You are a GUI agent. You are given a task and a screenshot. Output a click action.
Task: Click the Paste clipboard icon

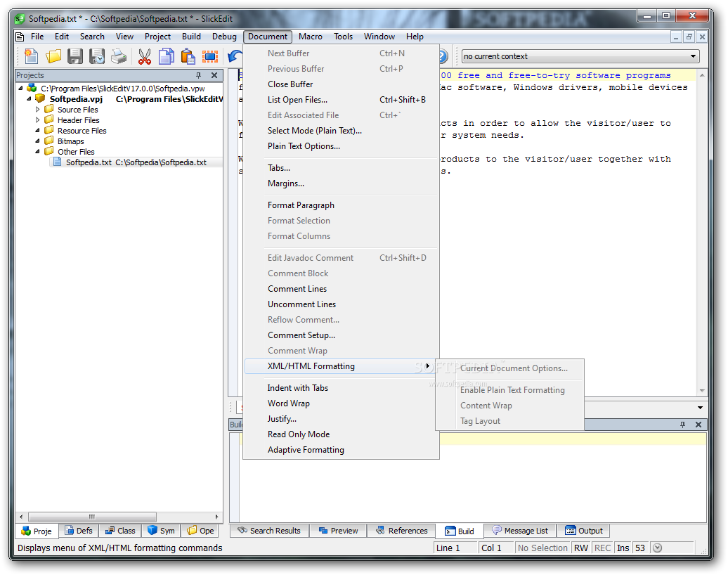coord(188,56)
